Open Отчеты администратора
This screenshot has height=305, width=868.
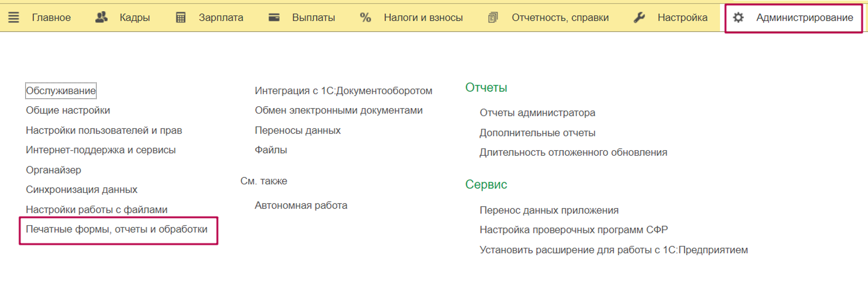point(537,113)
